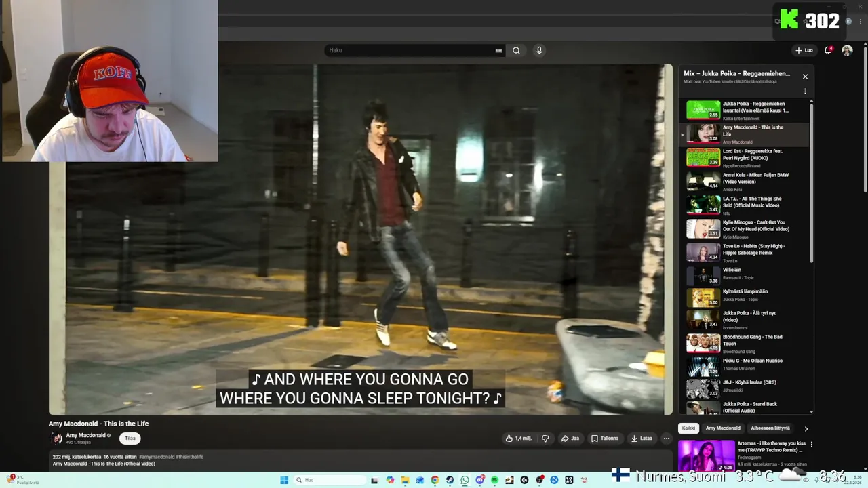Play Jukka Poika - Älä tyri nyt
This screenshot has width=868, height=488.
click(x=745, y=319)
